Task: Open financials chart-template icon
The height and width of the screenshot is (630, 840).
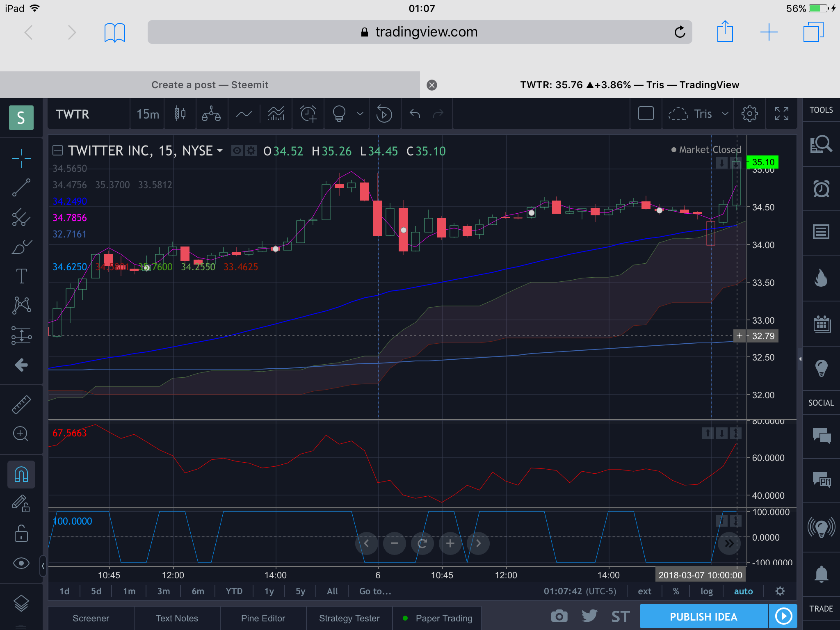Action: [276, 114]
